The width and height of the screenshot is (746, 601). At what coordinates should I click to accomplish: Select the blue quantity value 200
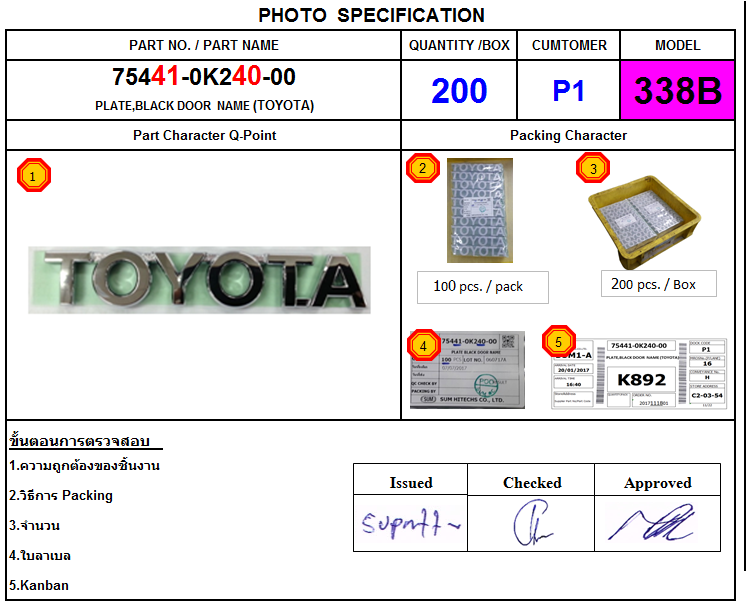click(459, 90)
